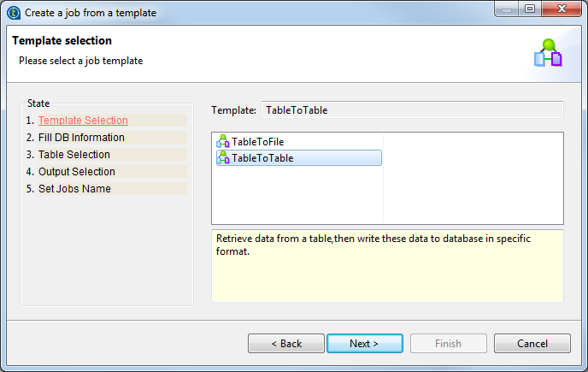Click the TableToTable template icon
Screen dimensions: 588x372
[x=223, y=158]
